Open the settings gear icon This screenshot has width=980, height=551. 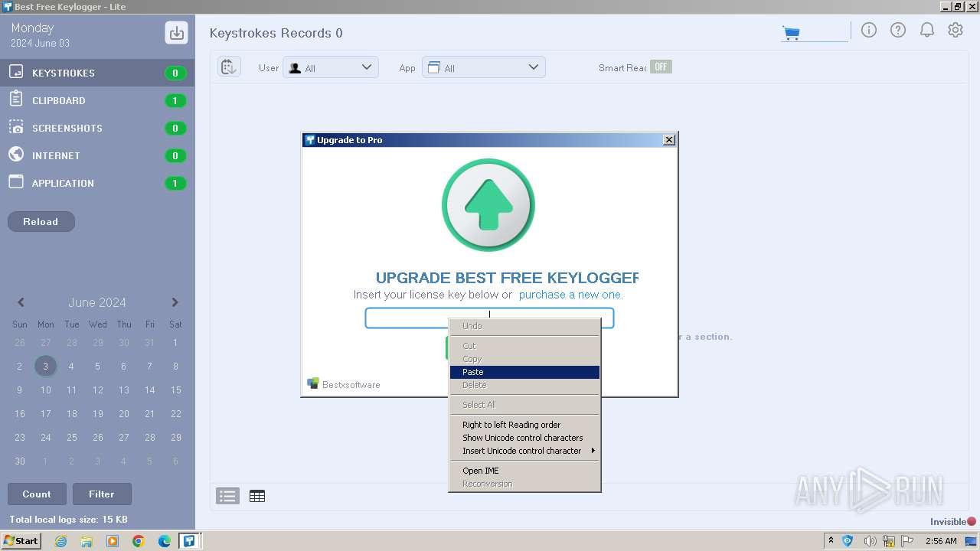point(955,30)
